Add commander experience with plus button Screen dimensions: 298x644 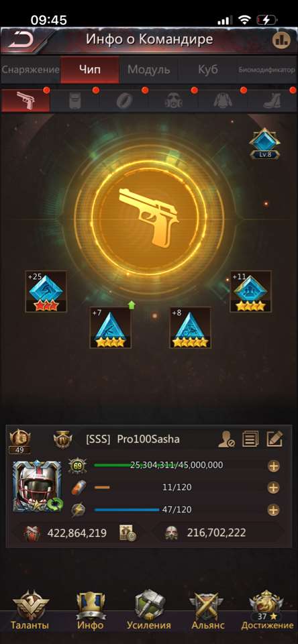273,466
